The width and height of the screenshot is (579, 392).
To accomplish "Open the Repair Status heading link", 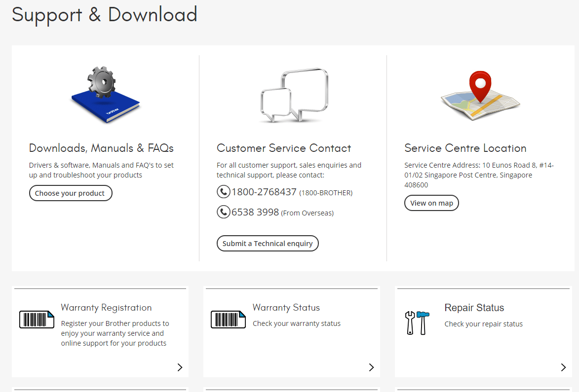I will (474, 308).
